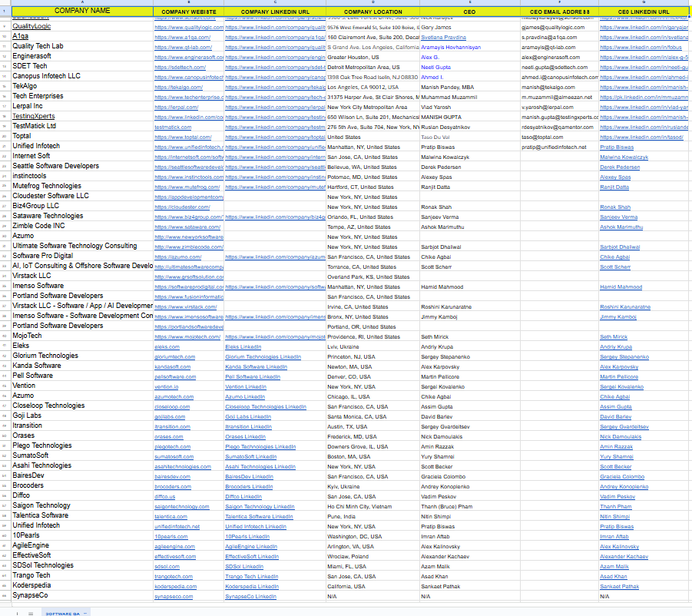Select the CEO header cell
Image resolution: width=692 pixels, height=616 pixels.
(469, 12)
